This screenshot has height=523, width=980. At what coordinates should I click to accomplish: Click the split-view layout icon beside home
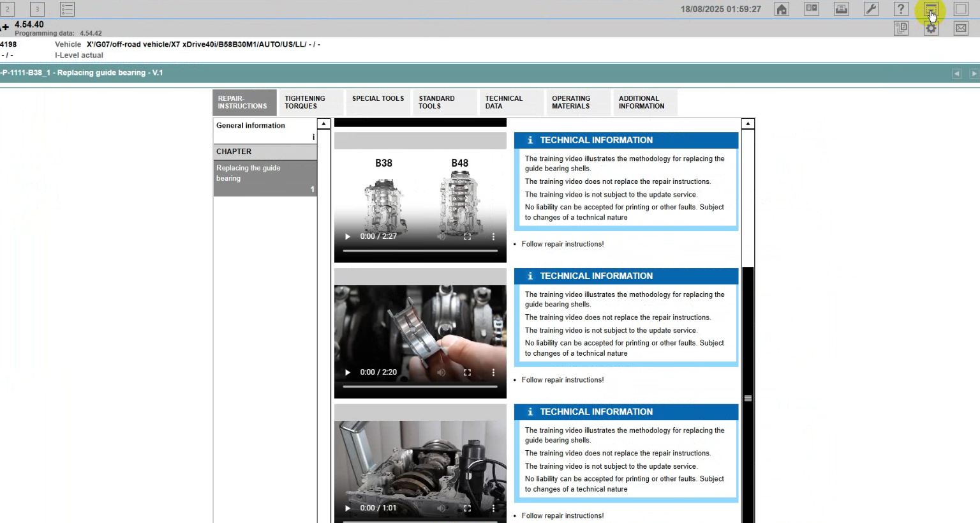[812, 9]
